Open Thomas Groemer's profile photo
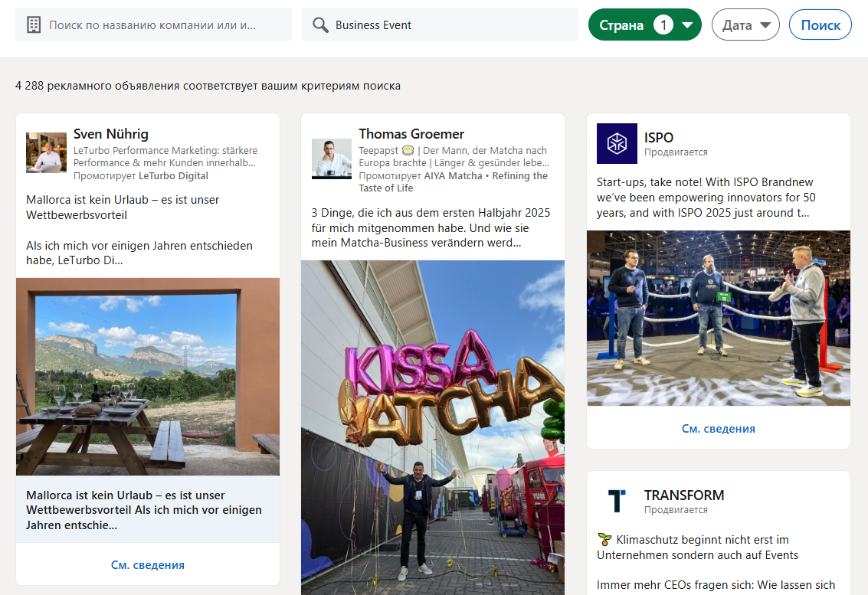 (332, 159)
